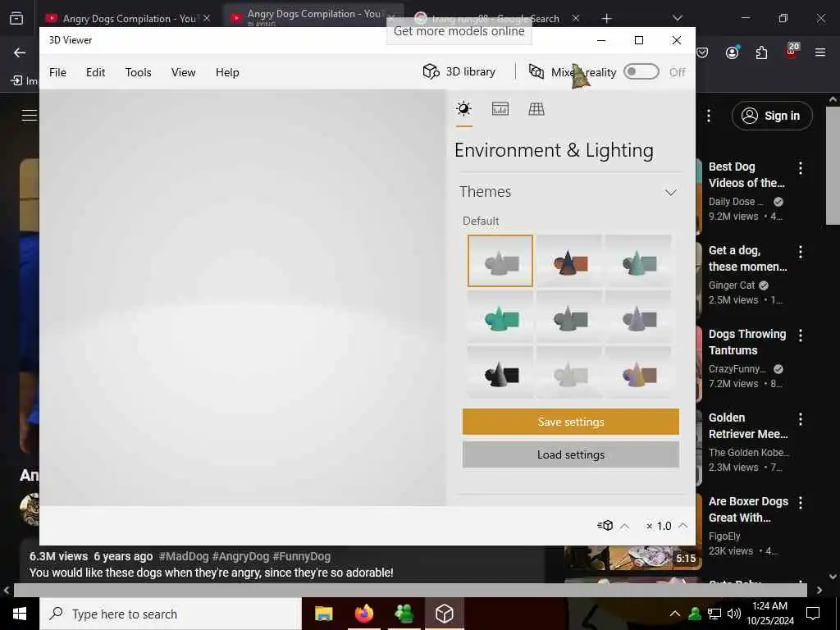Collapse the Themes section chevron
Viewport: 840px width, 630px height.
click(x=671, y=192)
